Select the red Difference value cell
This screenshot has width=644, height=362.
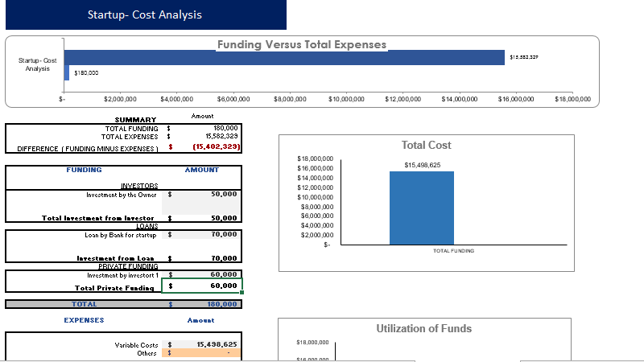click(x=206, y=147)
